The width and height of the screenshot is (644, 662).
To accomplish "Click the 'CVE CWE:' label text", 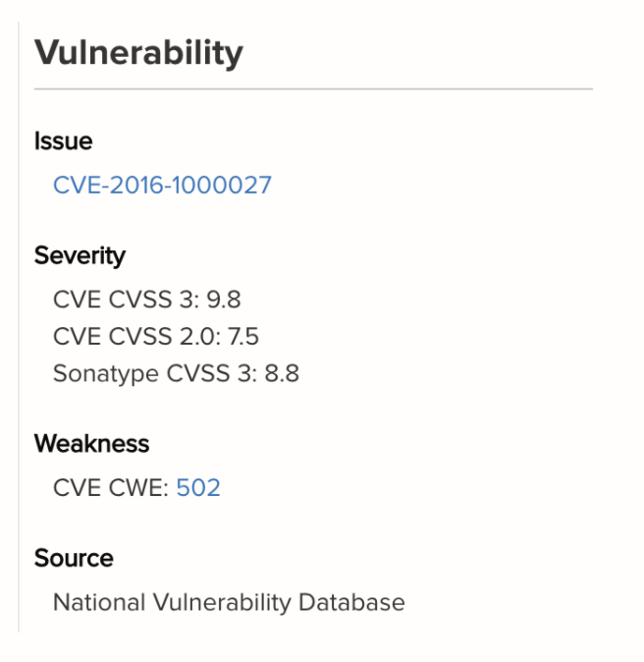I will pos(111,487).
